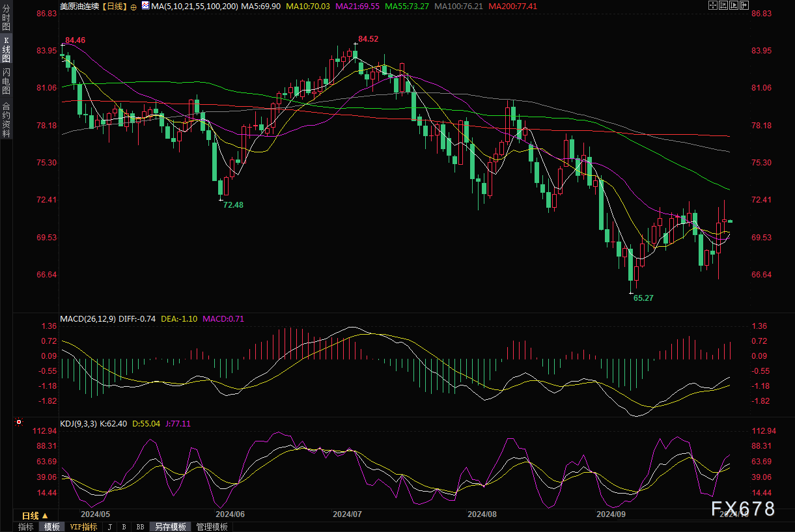Click the crosshair cursor icon at top right
Viewport: 795px width, 532px height.
(713, 5)
